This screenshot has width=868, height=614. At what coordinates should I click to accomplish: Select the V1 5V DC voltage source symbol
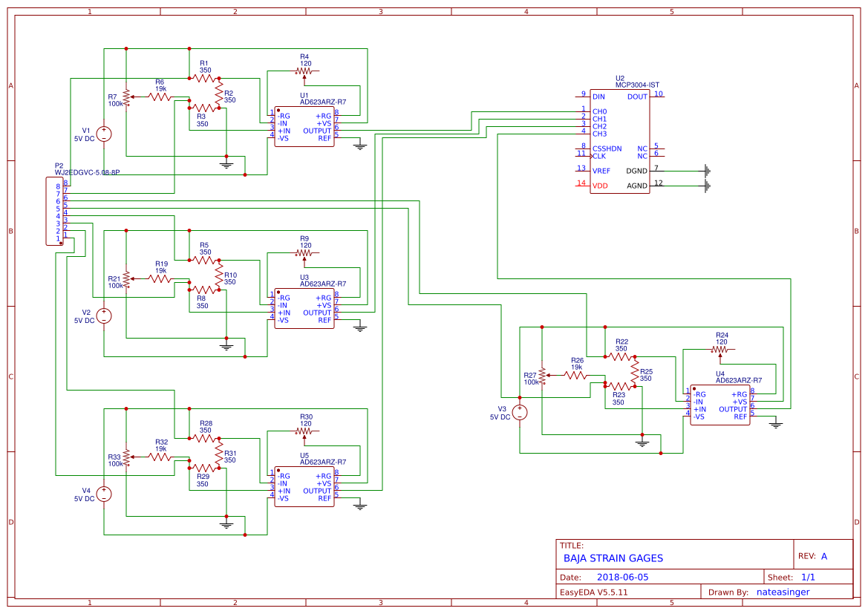[103, 134]
